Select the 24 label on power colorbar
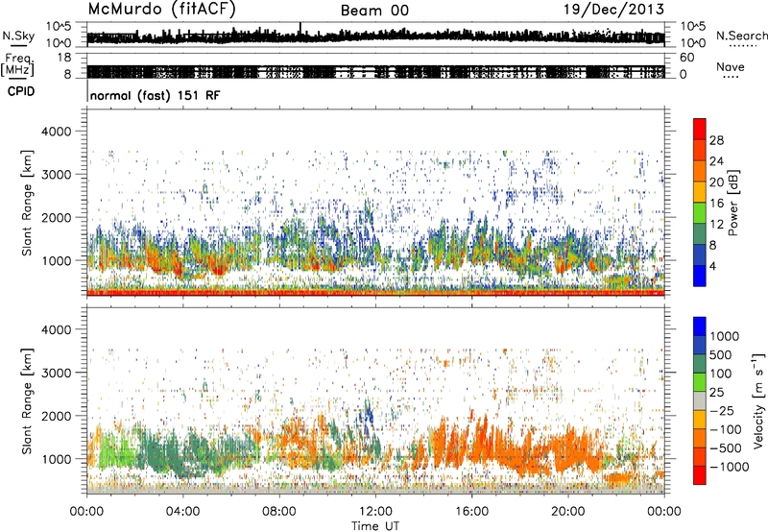 click(716, 161)
